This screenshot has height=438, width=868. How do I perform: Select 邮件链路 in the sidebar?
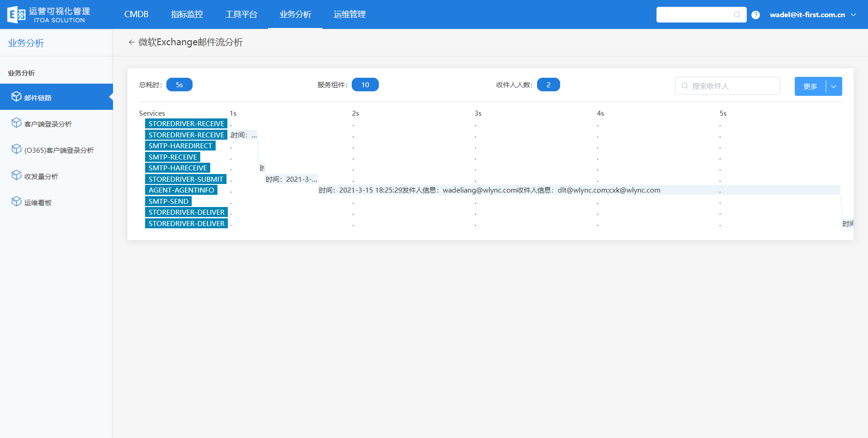tap(56, 97)
